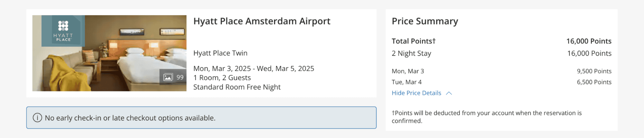Click the "Hyatt Place Amsterdam Airport" title
The width and height of the screenshot is (644, 138).
(x=262, y=21)
